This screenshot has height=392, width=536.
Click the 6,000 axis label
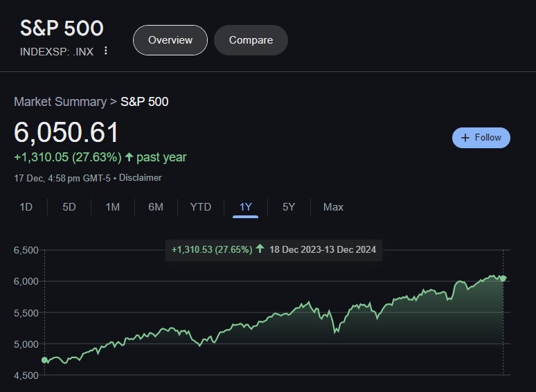click(26, 282)
